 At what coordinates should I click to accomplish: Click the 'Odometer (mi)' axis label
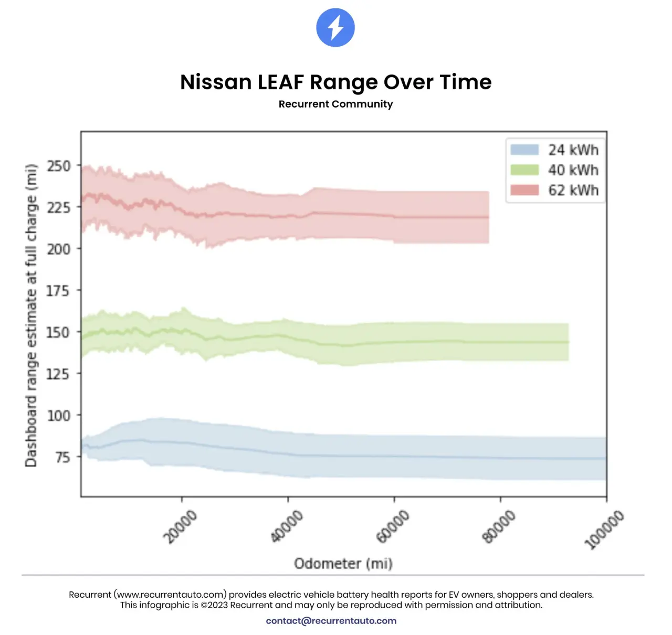[343, 564]
